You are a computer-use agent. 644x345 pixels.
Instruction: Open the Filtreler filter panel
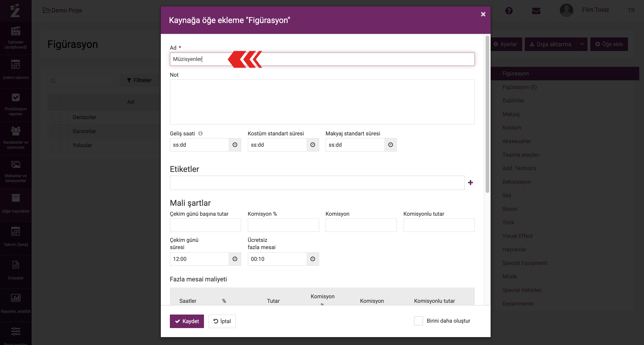tap(139, 80)
